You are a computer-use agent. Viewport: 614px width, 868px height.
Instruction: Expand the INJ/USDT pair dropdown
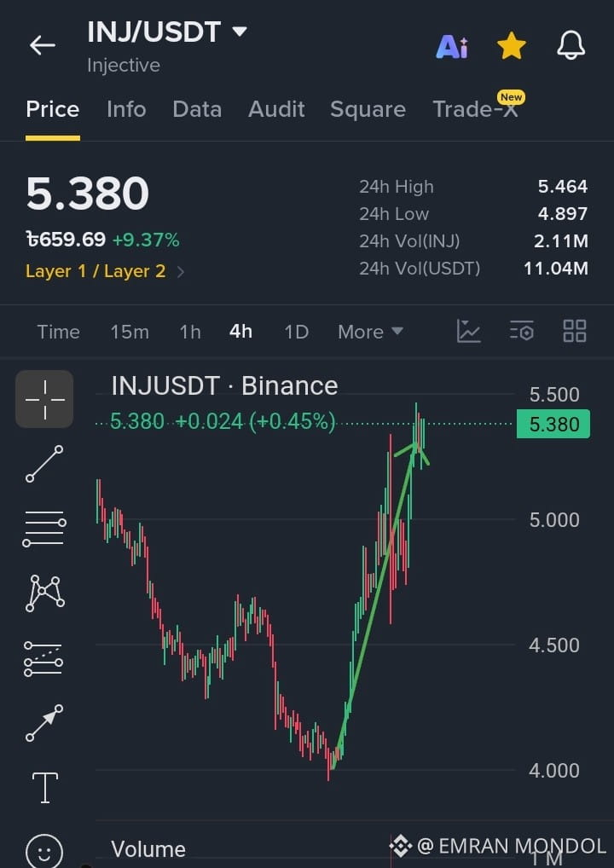coord(240,32)
